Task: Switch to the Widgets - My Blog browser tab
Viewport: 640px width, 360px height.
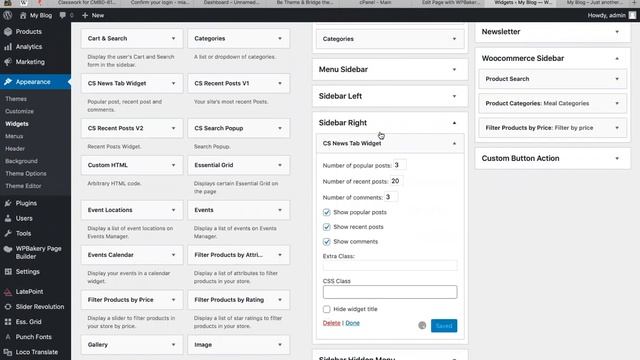Action: point(522,3)
